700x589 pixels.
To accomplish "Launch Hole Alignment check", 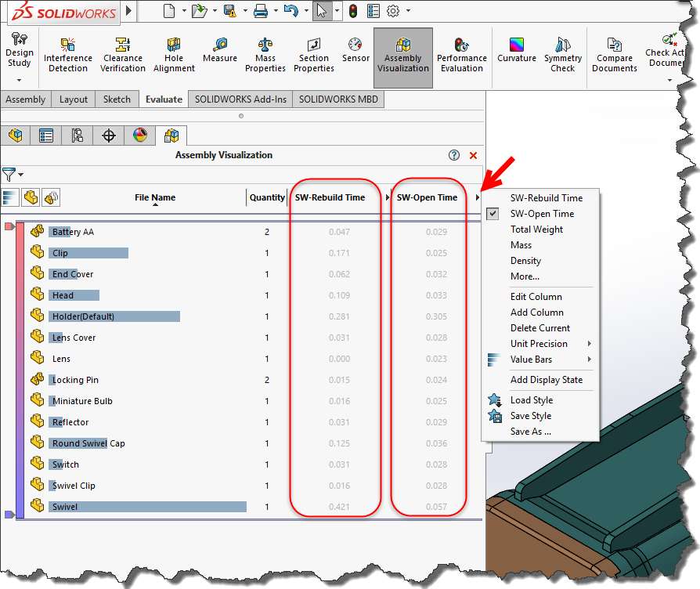I will click(174, 56).
